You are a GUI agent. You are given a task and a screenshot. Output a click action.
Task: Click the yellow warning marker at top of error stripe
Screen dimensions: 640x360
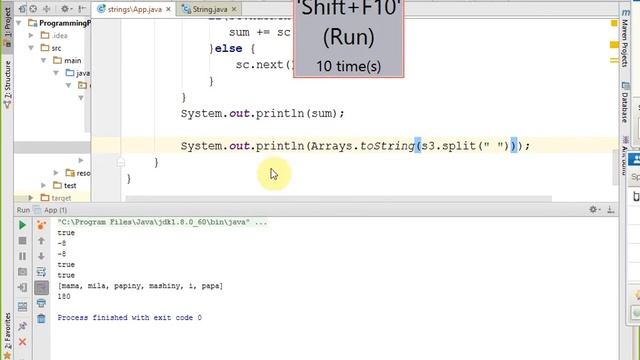pyautogui.click(x=614, y=23)
